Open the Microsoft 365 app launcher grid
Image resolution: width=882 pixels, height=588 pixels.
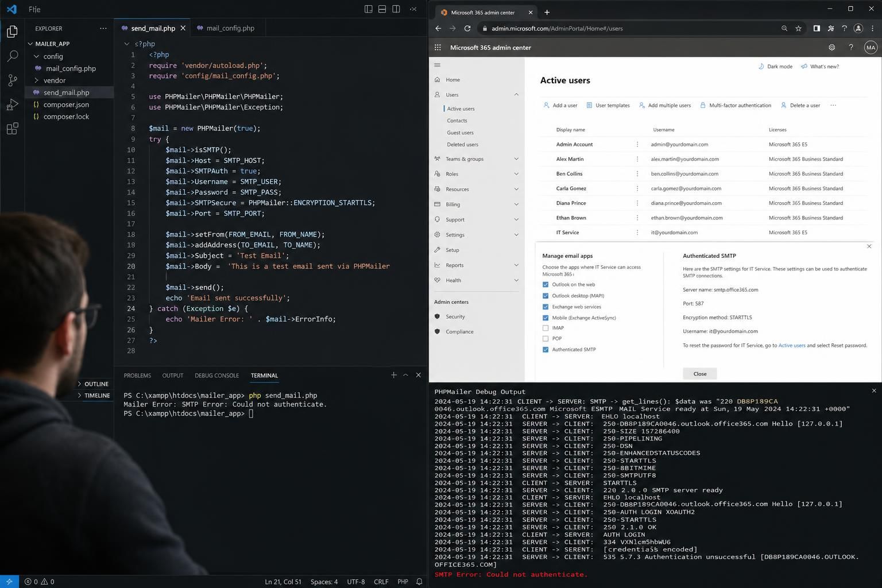(x=438, y=48)
